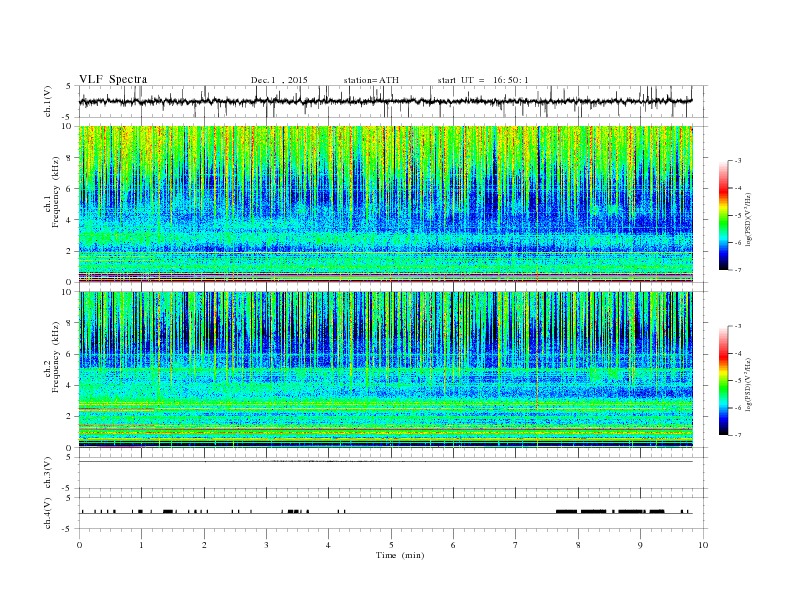Click the top "ch.1(V)" waveform axis label
The image size is (792, 612).
pos(48,102)
